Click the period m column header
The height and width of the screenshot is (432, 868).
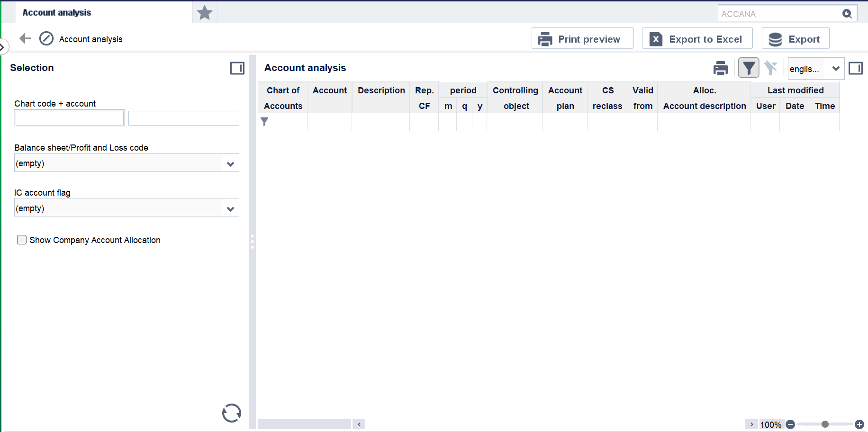[x=448, y=106]
